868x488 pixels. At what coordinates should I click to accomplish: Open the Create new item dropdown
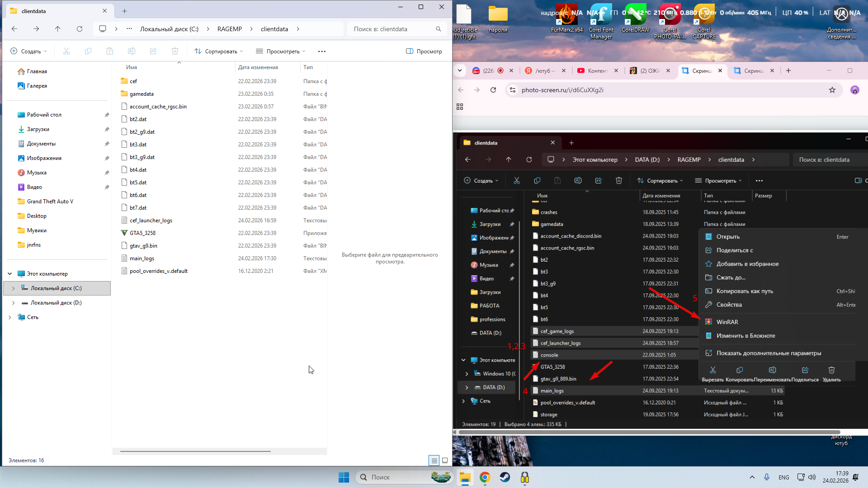pyautogui.click(x=29, y=52)
